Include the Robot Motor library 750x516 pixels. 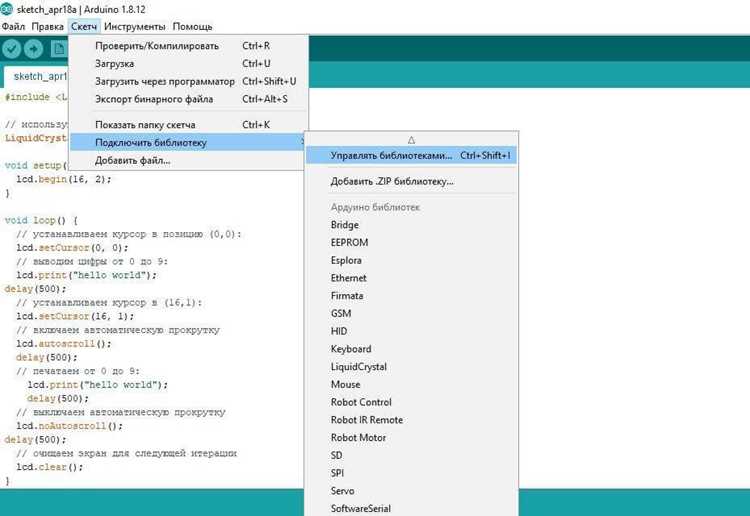point(411,438)
